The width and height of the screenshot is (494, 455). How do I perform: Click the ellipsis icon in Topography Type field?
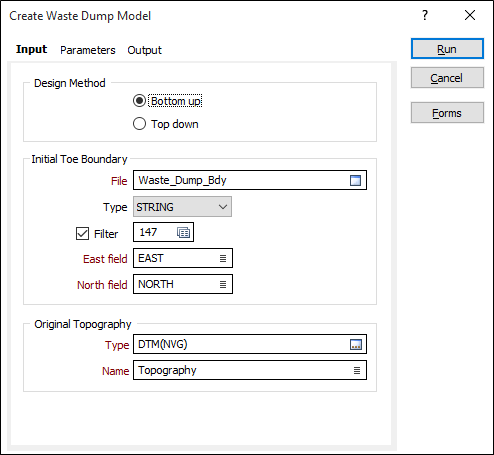coord(356,344)
